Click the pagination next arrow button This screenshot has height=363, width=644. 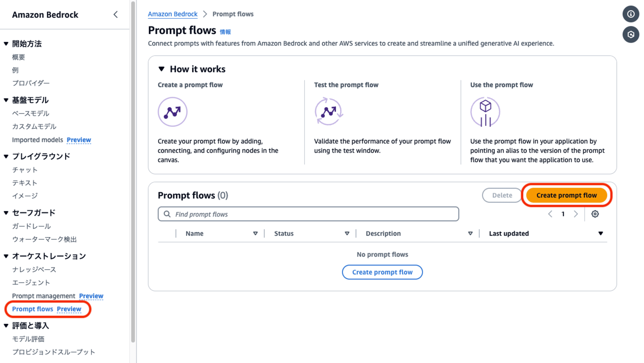575,214
